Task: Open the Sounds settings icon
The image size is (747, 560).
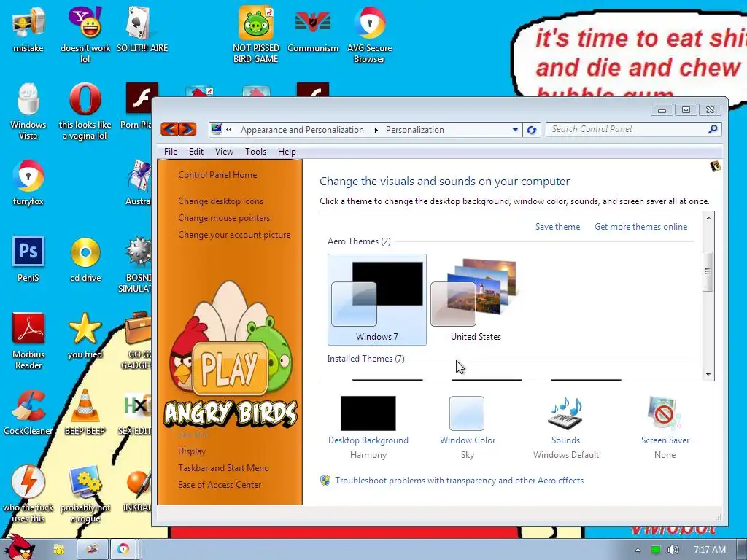Action: pos(566,413)
